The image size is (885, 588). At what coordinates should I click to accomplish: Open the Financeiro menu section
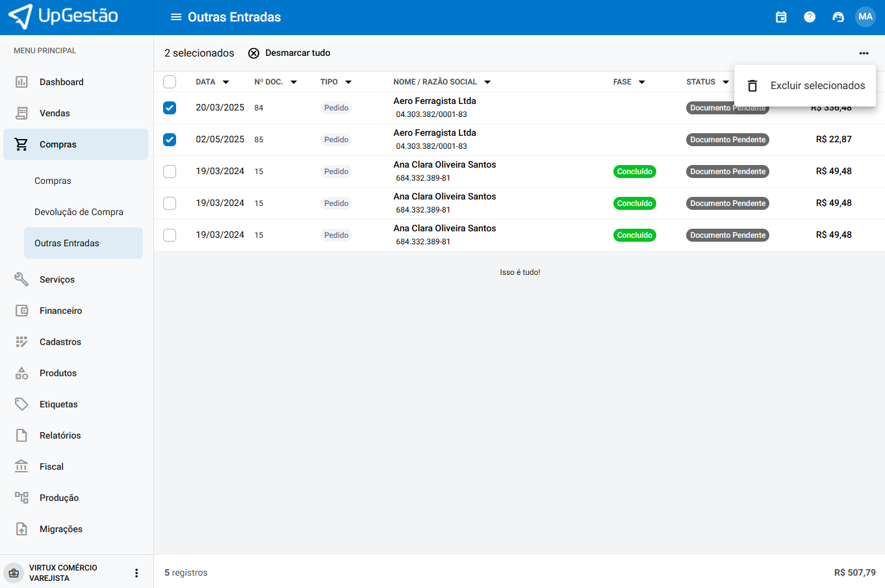point(60,311)
